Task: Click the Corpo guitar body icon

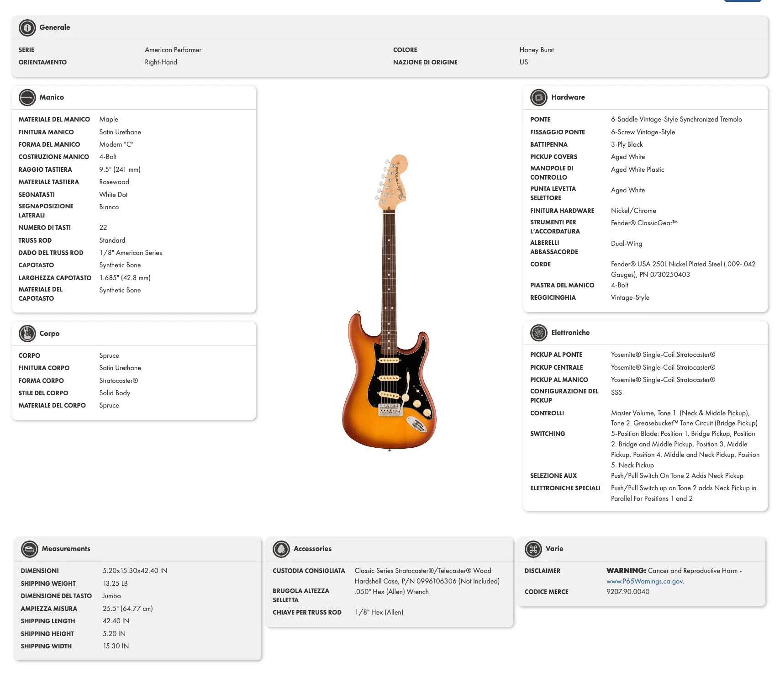Action: click(x=27, y=334)
